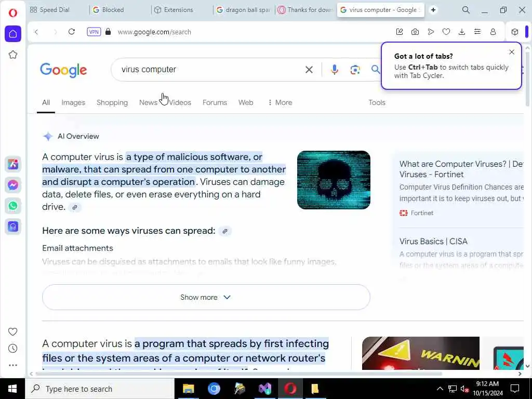View site security lock icon
The height and width of the screenshot is (399, 532).
[108, 32]
